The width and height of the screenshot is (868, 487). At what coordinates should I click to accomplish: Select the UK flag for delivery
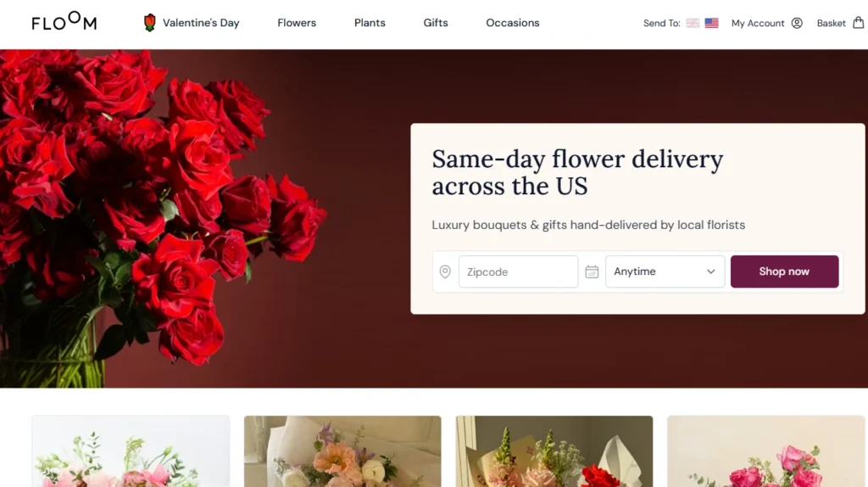pyautogui.click(x=693, y=23)
